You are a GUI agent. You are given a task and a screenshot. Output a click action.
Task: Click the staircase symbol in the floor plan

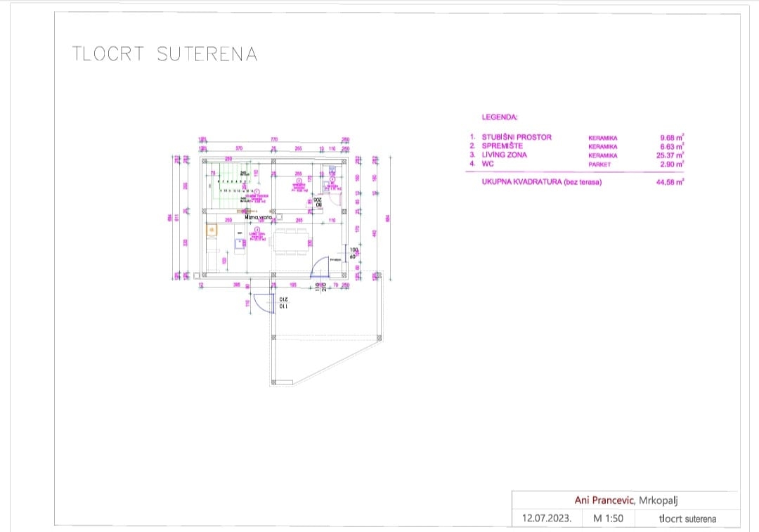(230, 186)
